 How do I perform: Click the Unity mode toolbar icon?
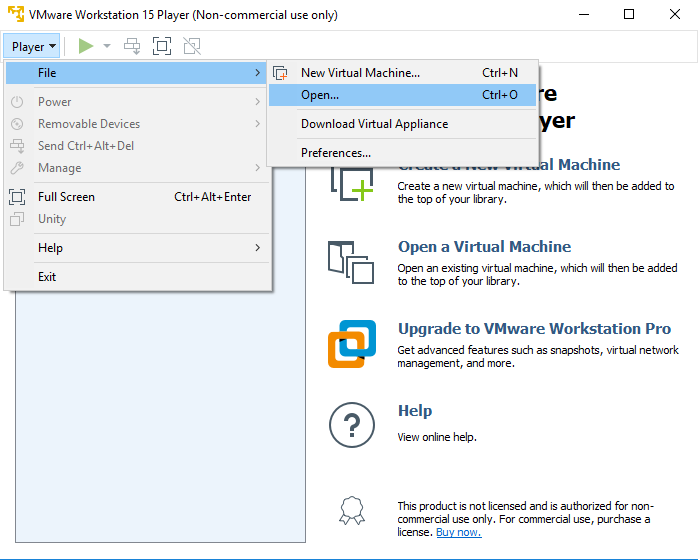coord(192,46)
